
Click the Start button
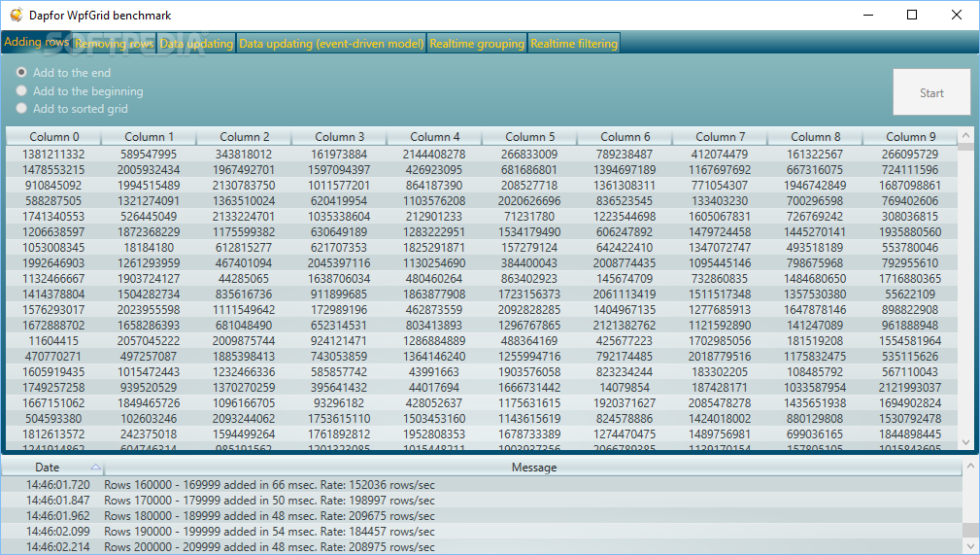tap(931, 92)
